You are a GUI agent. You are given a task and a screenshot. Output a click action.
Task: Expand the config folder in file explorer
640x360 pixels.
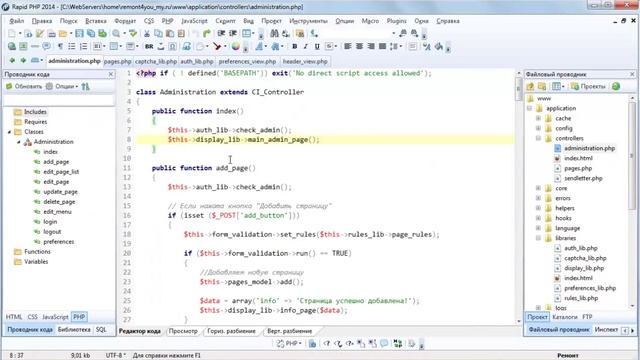pos(538,128)
